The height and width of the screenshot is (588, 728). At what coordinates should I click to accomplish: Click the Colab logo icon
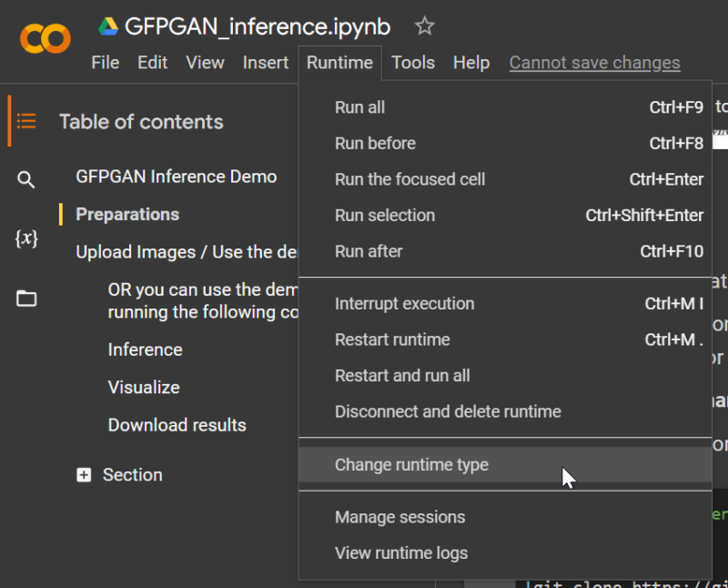coord(45,38)
